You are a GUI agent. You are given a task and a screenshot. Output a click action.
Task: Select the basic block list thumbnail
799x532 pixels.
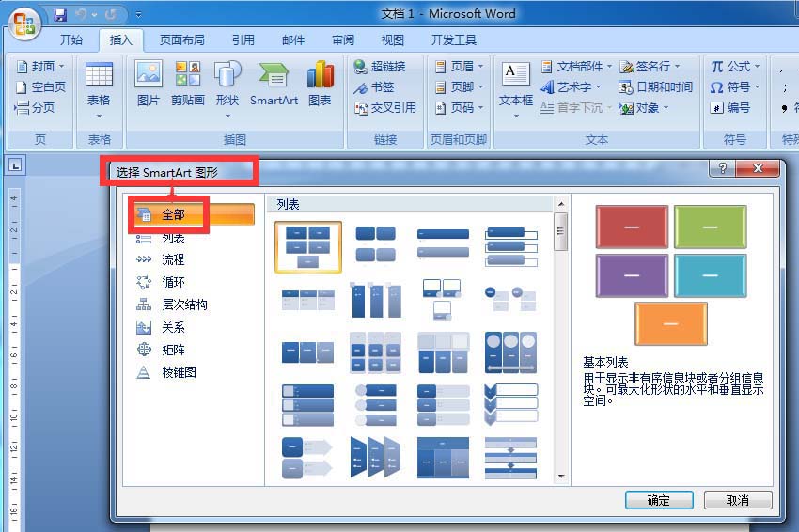(308, 246)
